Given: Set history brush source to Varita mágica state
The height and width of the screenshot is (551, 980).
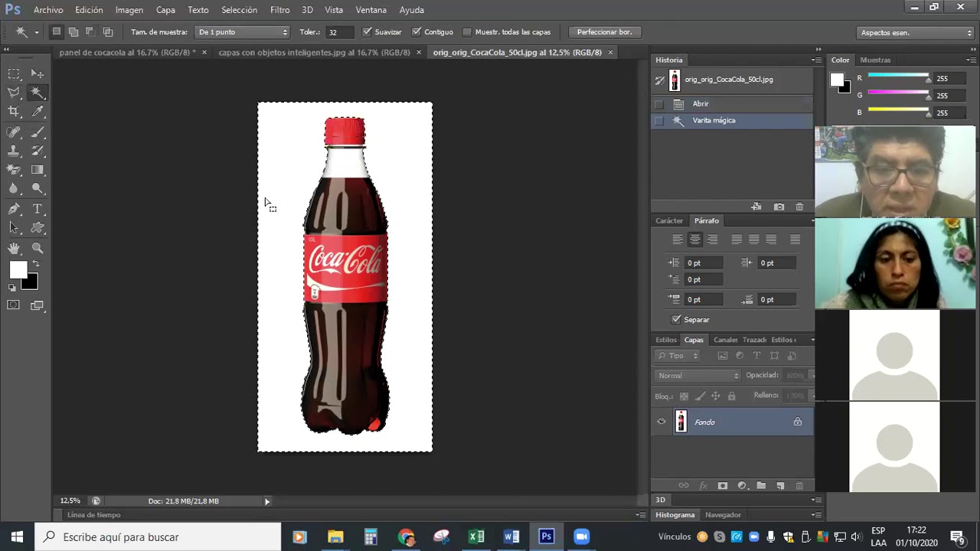Looking at the screenshot, I should [x=659, y=121].
